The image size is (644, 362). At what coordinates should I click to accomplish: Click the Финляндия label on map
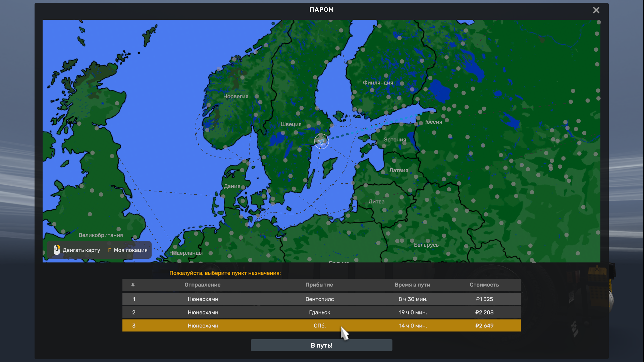(x=378, y=82)
